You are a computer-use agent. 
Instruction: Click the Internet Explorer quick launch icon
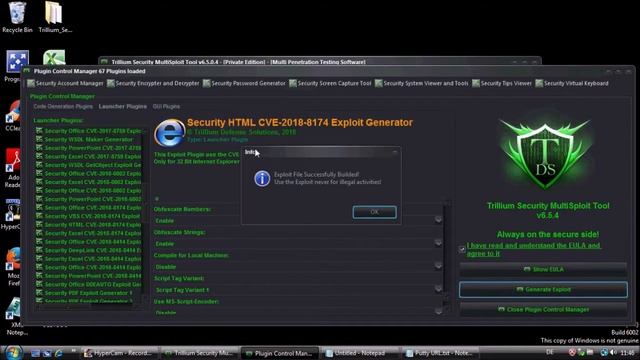click(x=59, y=353)
